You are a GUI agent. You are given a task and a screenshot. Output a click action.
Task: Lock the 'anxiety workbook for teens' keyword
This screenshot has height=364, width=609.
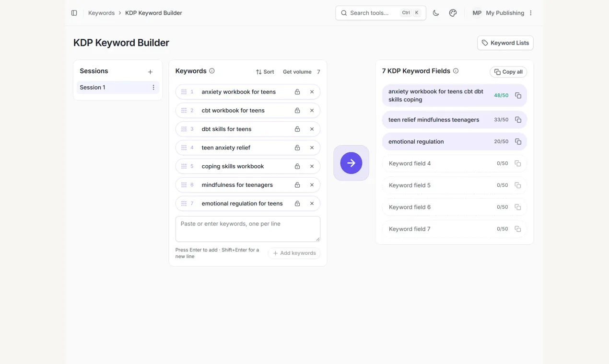[x=297, y=92]
